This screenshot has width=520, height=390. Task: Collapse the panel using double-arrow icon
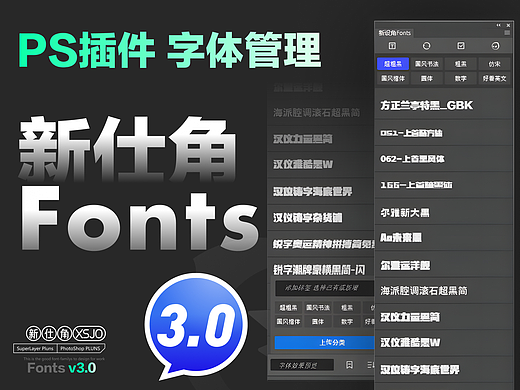(x=499, y=25)
